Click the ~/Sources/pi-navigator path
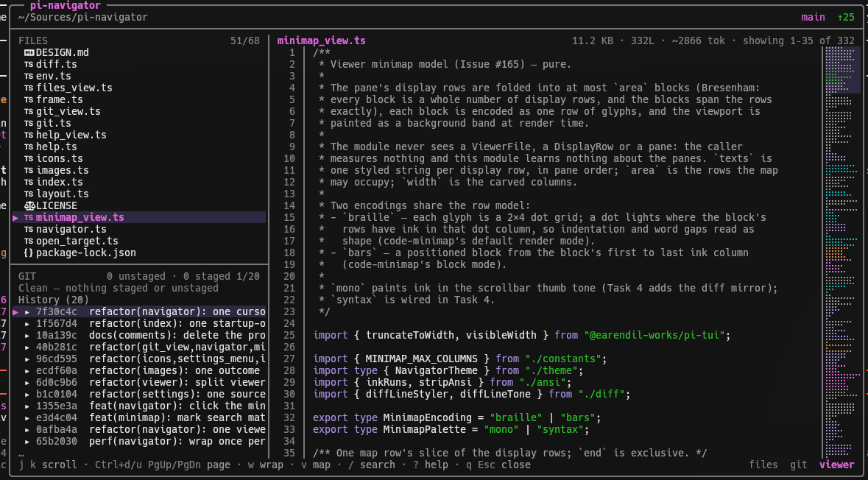The width and height of the screenshot is (868, 480). click(x=83, y=17)
